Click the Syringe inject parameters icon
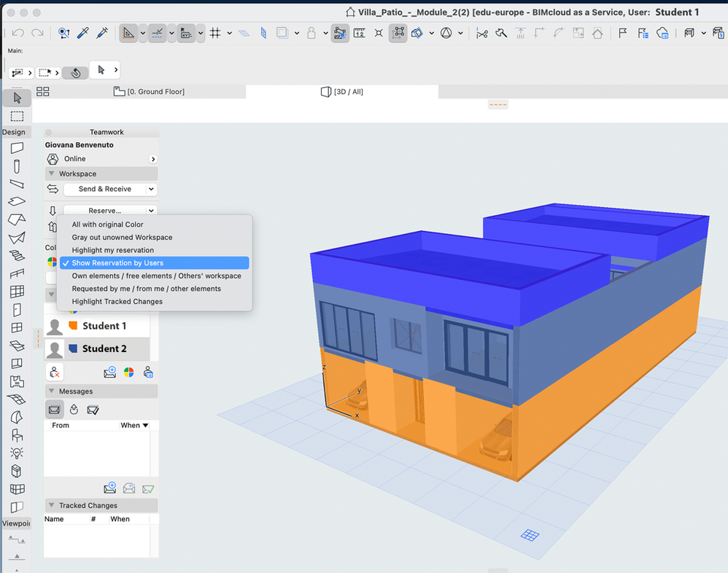728x573 pixels. tap(102, 33)
